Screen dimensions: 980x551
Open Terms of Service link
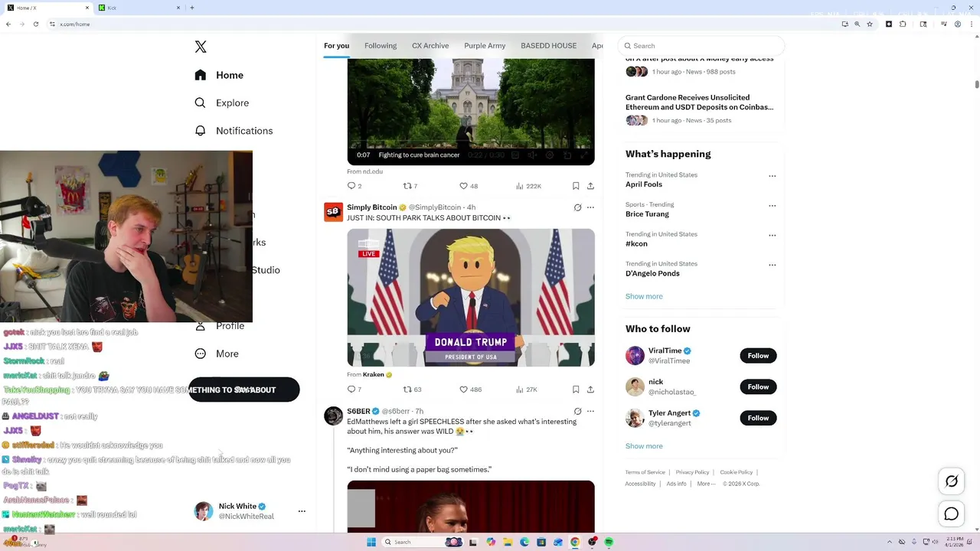[645, 472]
